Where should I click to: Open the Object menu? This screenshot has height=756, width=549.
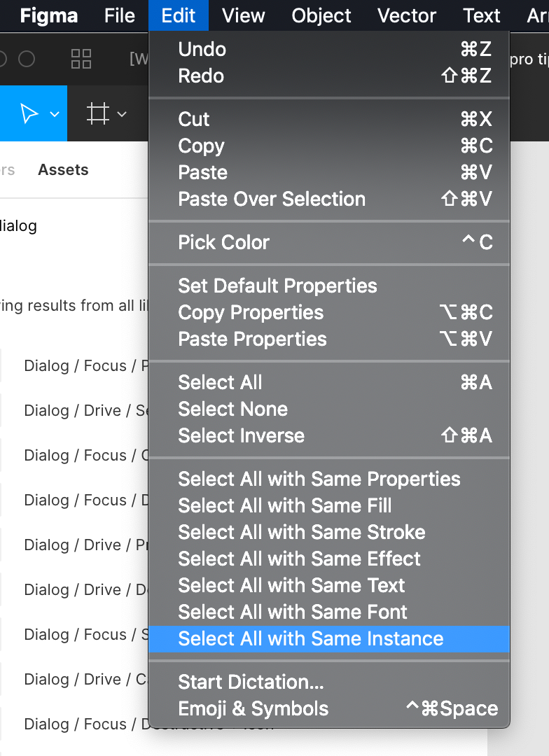[321, 15]
